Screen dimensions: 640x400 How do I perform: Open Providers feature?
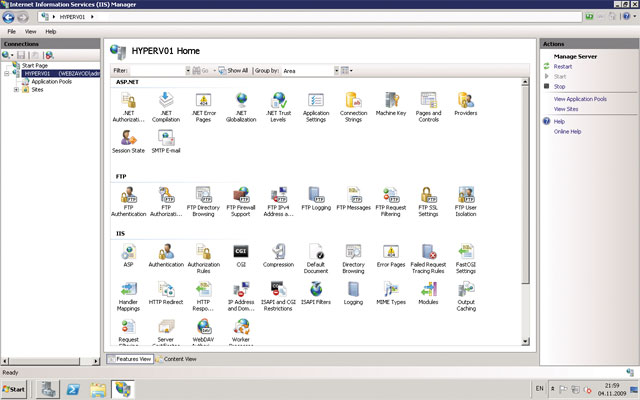point(466,104)
